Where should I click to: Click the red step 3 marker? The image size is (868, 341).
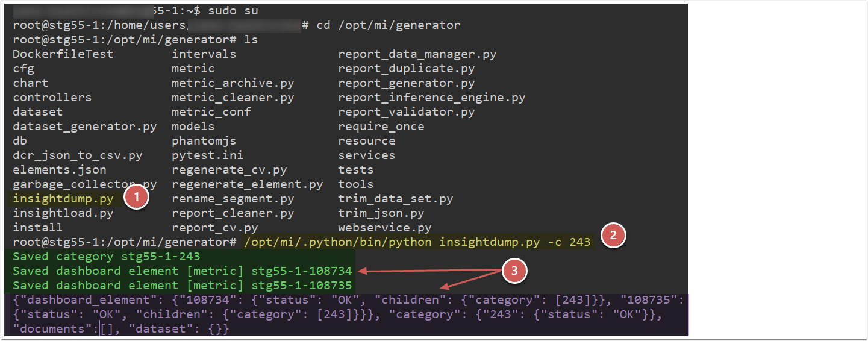(x=514, y=272)
